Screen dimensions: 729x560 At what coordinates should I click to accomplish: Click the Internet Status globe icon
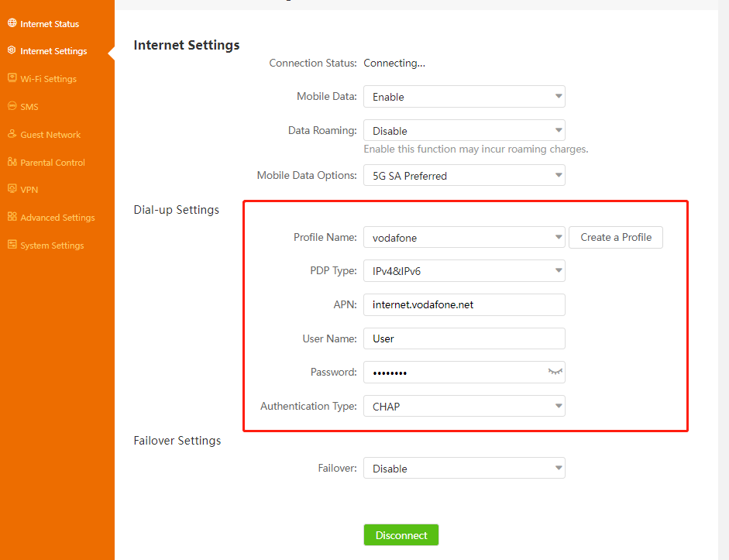(x=12, y=23)
